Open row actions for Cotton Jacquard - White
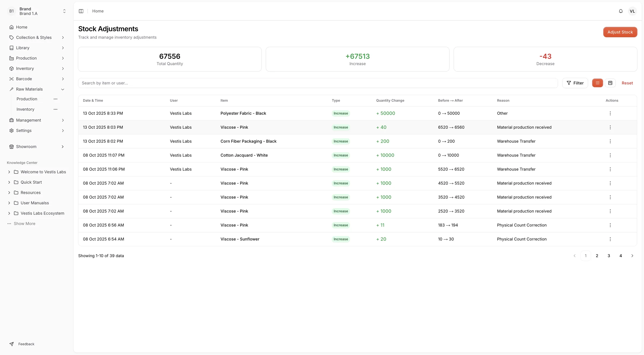644x355 pixels. pos(610,155)
